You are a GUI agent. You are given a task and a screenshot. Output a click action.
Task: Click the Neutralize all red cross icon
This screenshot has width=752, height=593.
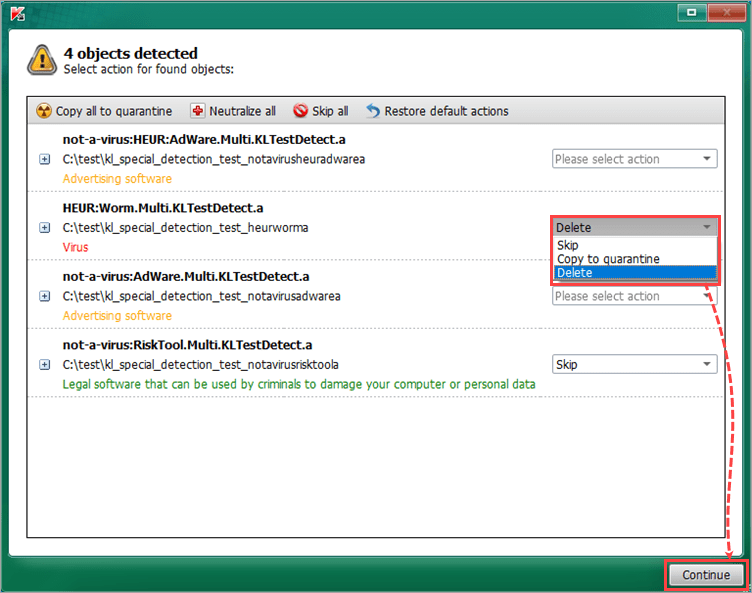[x=198, y=111]
